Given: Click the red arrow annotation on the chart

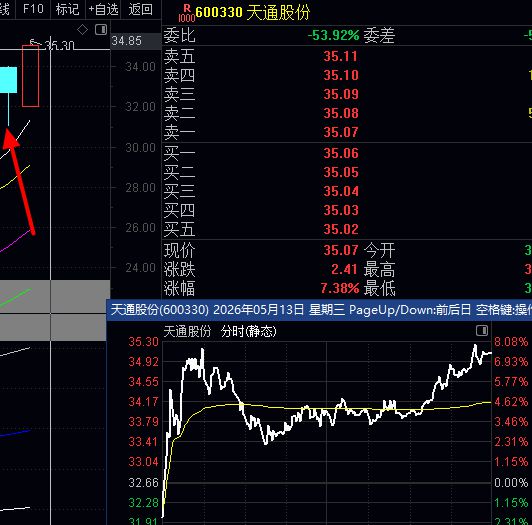Looking at the screenshot, I should [x=20, y=182].
